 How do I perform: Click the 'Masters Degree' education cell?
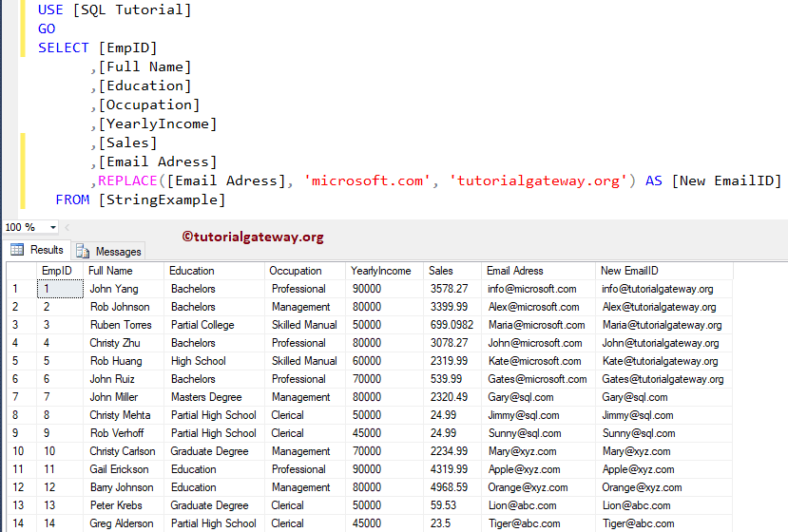coord(215,397)
